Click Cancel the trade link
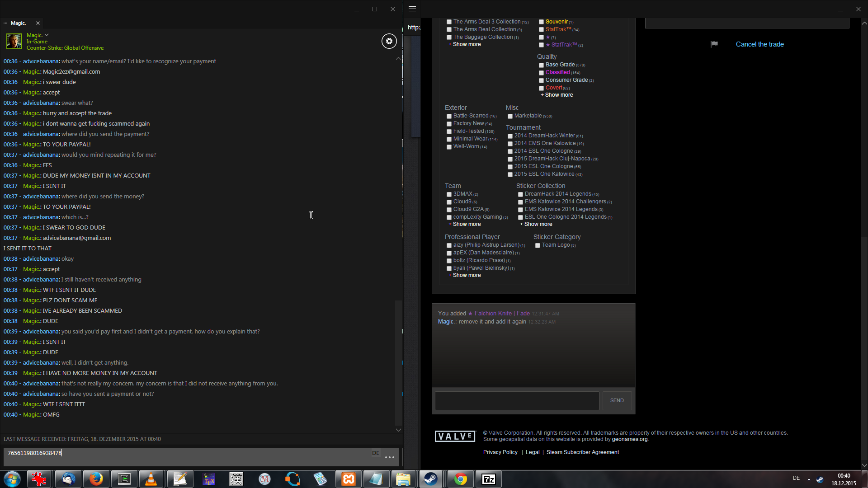This screenshot has height=488, width=868. click(759, 44)
